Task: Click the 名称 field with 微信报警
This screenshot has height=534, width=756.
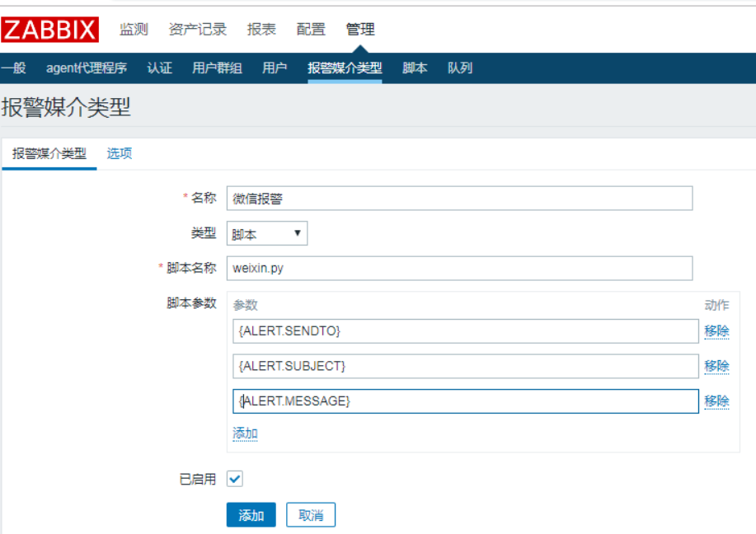Action: click(x=459, y=198)
